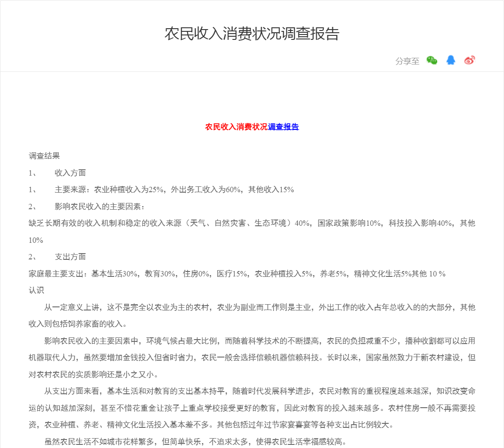This screenshot has height=448, width=504.
Task: Open the blue 调查报告 hyperlink
Action: pos(283,127)
